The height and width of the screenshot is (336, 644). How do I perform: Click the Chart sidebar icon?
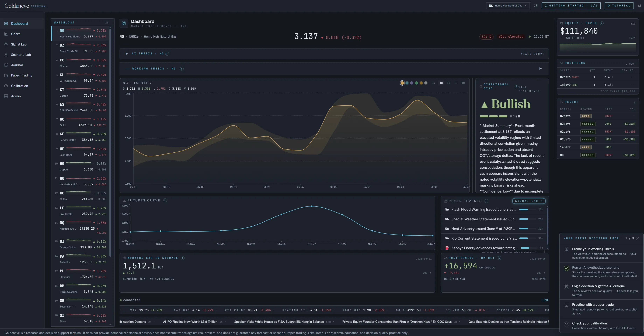[6, 34]
